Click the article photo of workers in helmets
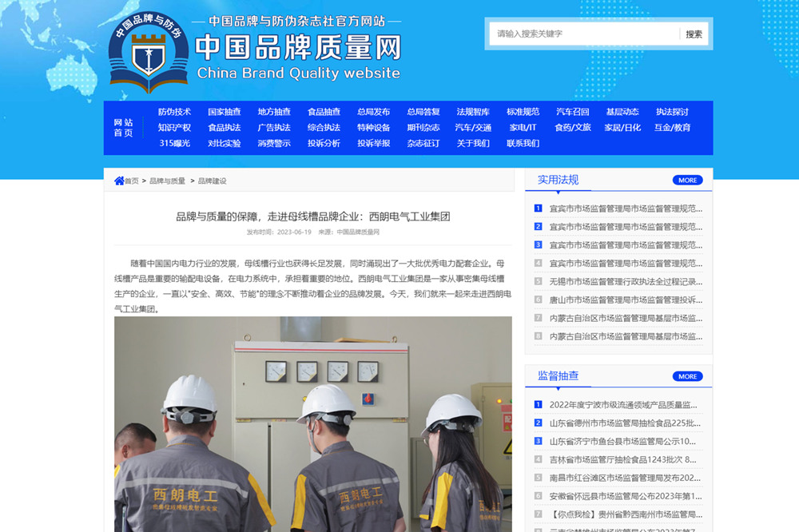This screenshot has width=799, height=532. (x=312, y=423)
